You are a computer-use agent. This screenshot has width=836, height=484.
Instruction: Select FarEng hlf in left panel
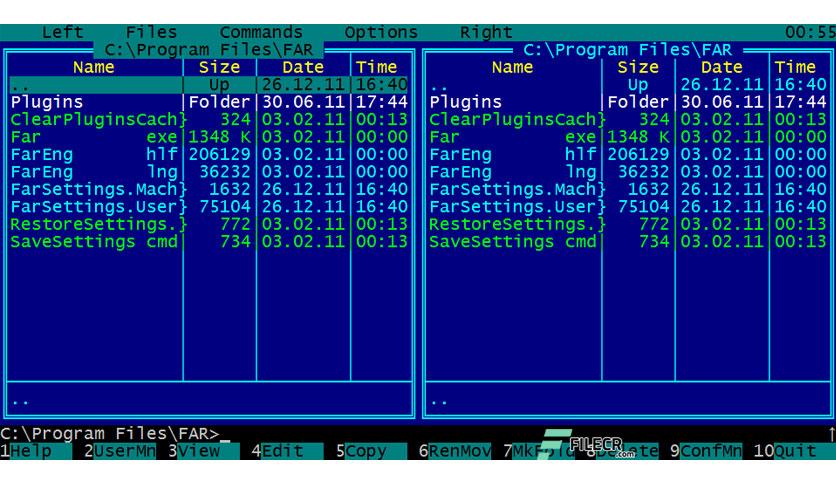click(x=209, y=155)
